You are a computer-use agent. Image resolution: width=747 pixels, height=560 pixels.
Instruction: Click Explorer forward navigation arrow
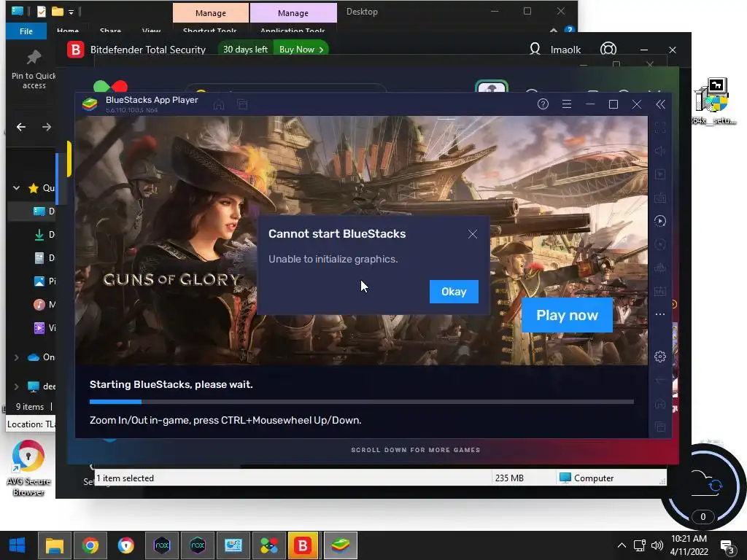tap(46, 127)
